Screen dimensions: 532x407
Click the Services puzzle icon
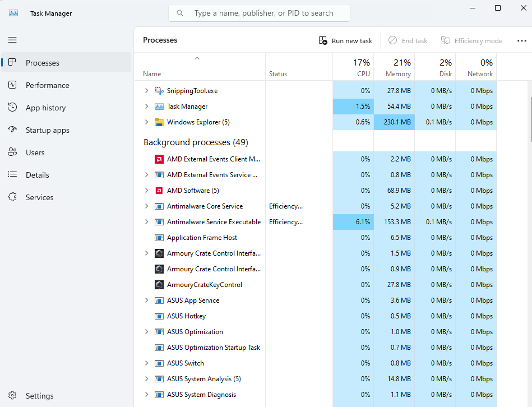coord(12,197)
